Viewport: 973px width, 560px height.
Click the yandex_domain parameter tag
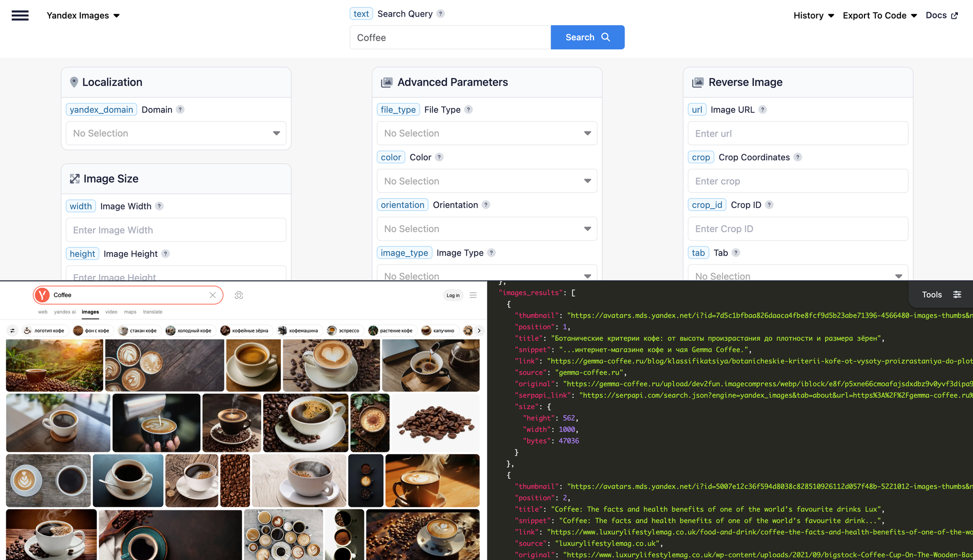[x=101, y=109]
